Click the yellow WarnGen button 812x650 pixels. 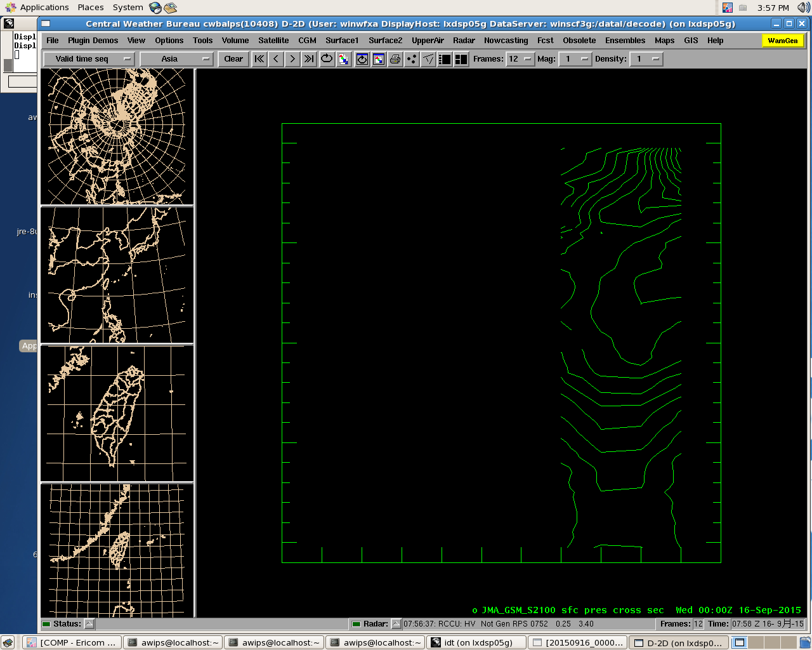pos(783,41)
